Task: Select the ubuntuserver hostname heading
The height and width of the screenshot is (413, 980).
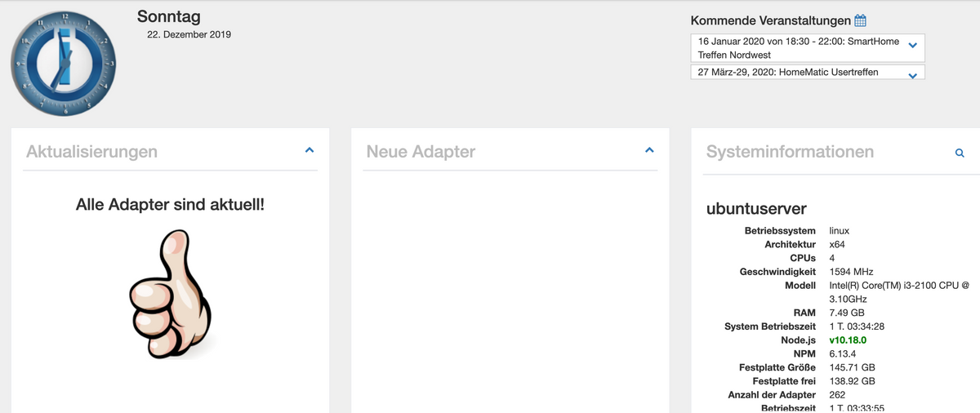Action: pyautogui.click(x=756, y=208)
